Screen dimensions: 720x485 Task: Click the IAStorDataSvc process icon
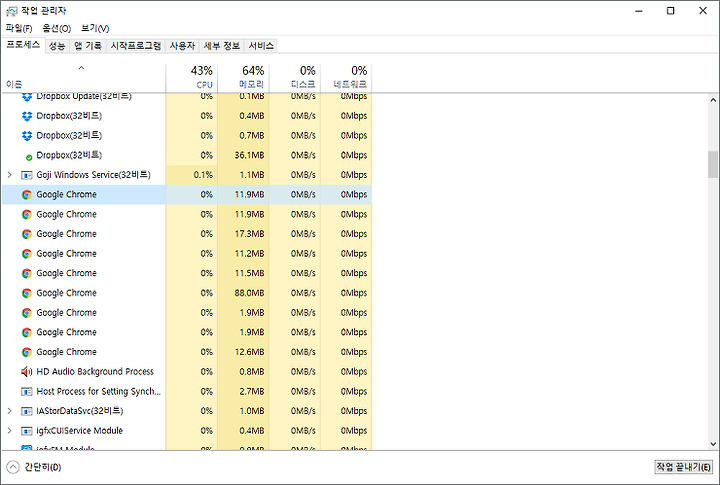27,411
